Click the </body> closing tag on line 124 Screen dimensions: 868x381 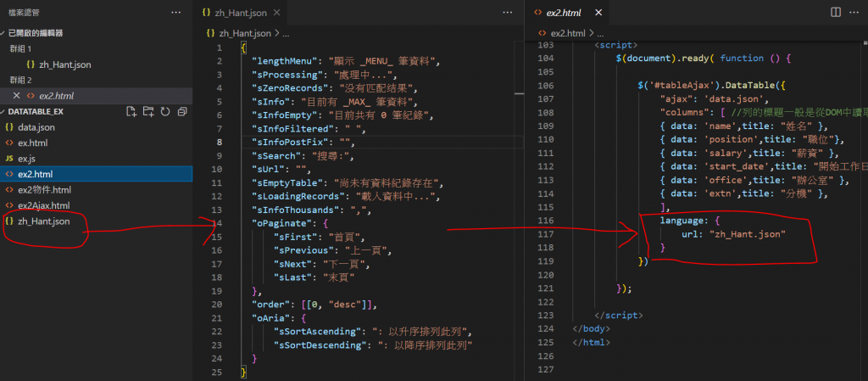tap(591, 328)
